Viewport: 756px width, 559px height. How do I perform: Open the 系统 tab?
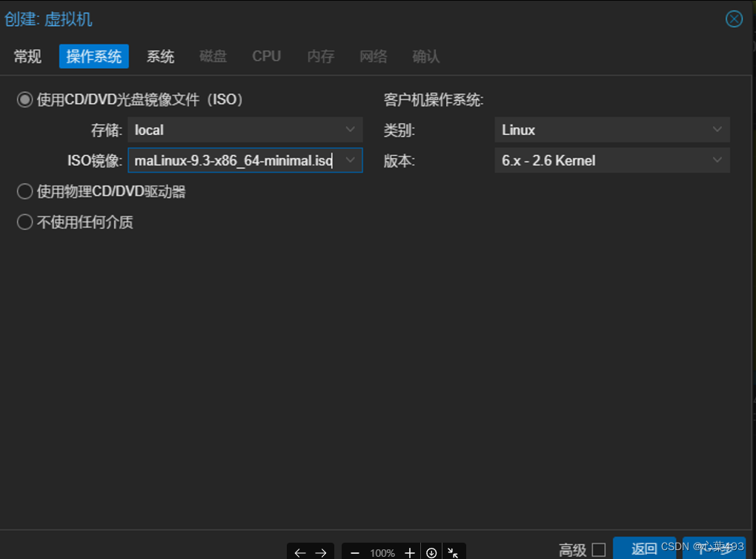pos(161,56)
